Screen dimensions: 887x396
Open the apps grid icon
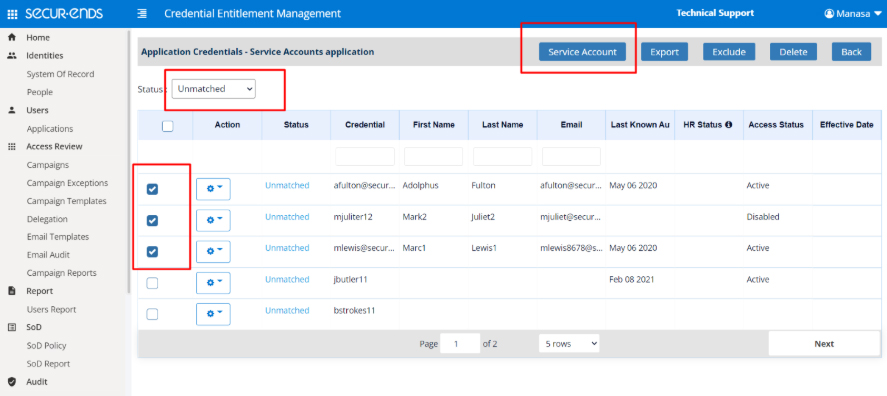pyautogui.click(x=12, y=14)
